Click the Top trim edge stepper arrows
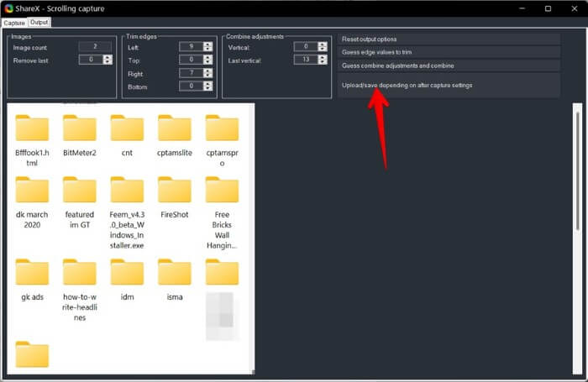Screen dimensions: 588x382 click(x=207, y=60)
